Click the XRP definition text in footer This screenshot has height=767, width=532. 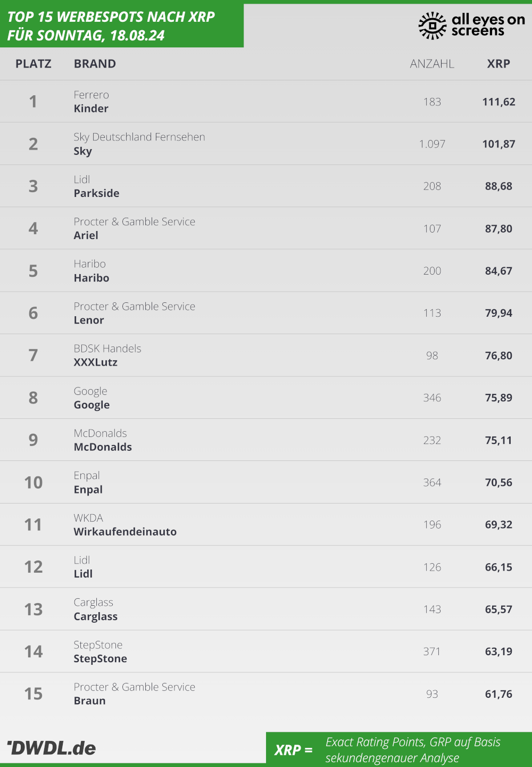point(413,749)
